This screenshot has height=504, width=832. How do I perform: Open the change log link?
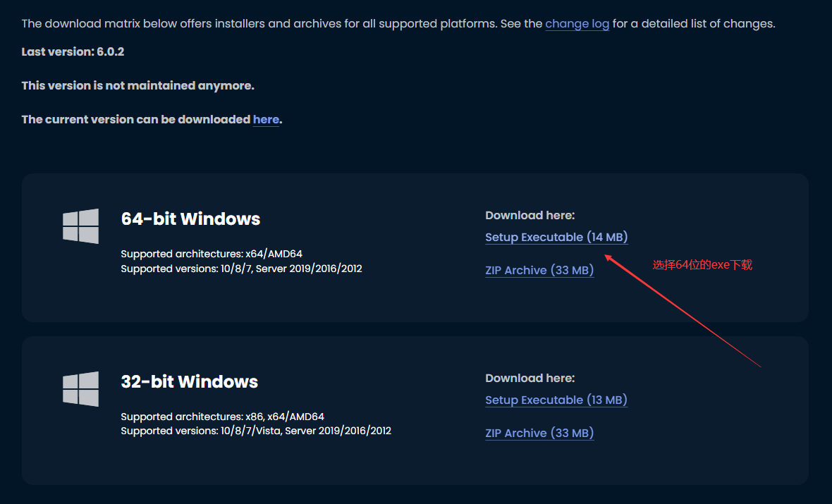coord(577,24)
